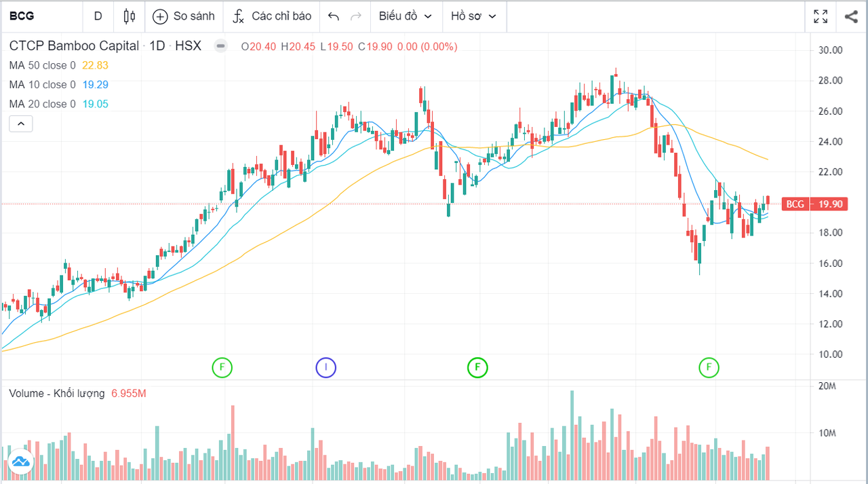Toggle fullscreen chart mode
This screenshot has width=868, height=484.
click(821, 16)
